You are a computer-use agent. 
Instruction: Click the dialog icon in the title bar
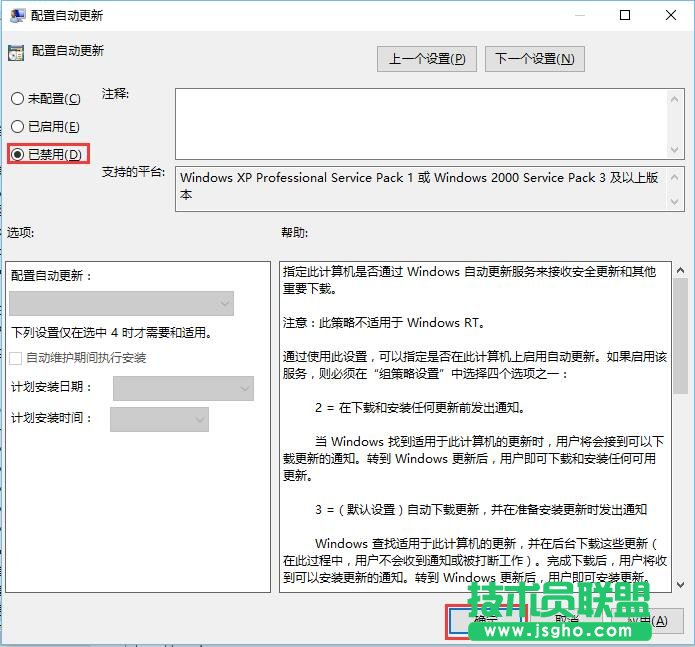[x=15, y=16]
